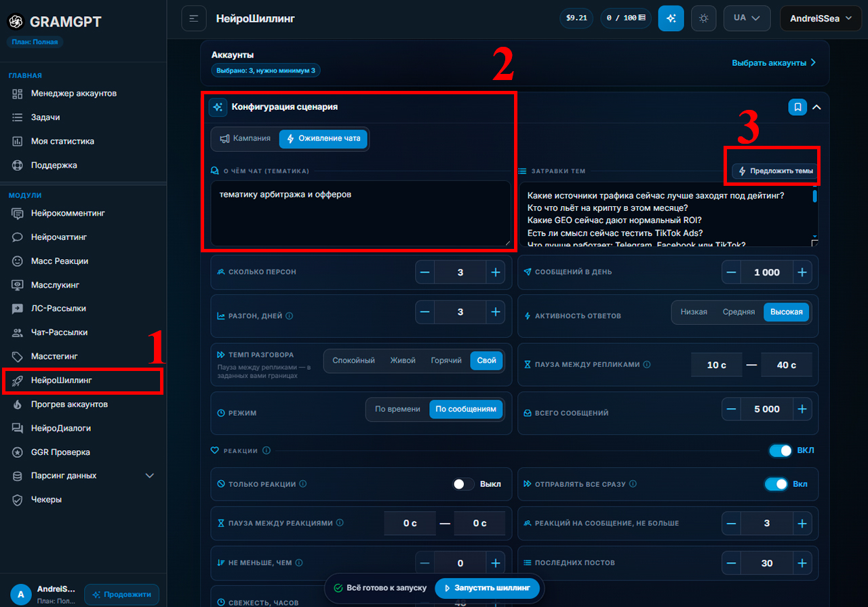This screenshot has width=868, height=607.
Task: Click the Поддержка globe icon
Action: [18, 165]
